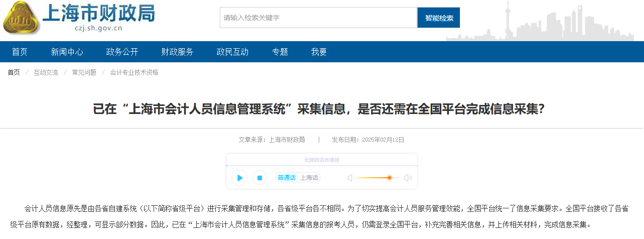
Task: Select 普通话 narration language
Action: [287, 178]
